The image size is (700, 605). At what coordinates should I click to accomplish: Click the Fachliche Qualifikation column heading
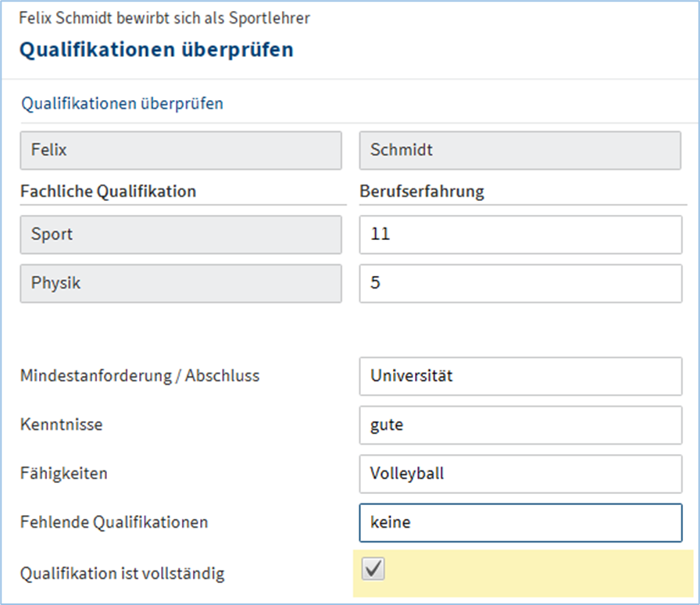108,192
